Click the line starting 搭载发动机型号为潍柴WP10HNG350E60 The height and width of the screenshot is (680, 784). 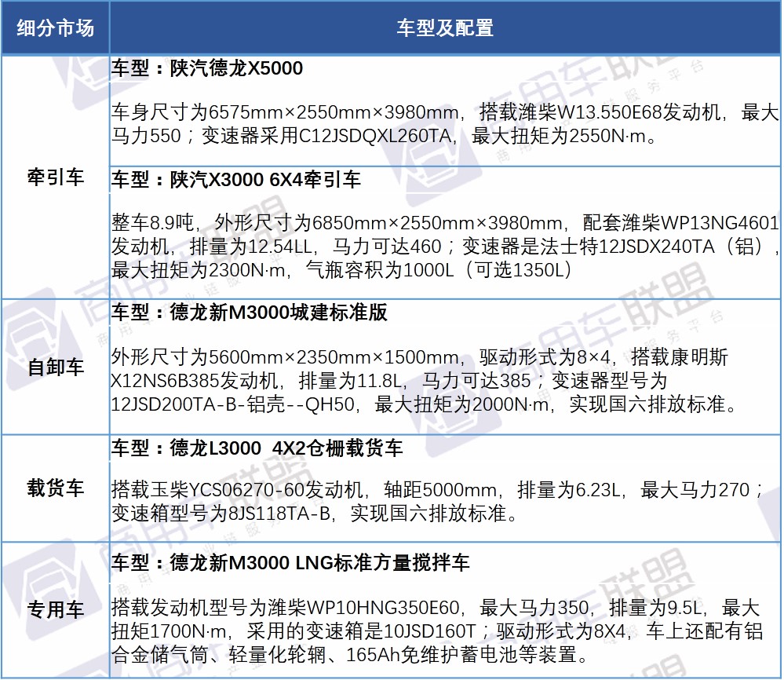pos(436,608)
